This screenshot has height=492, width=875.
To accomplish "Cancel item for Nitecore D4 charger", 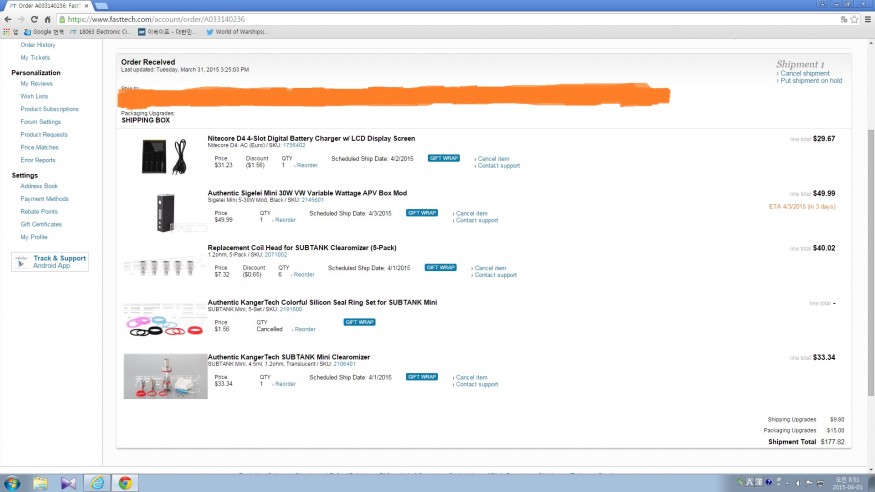I will click(493, 159).
